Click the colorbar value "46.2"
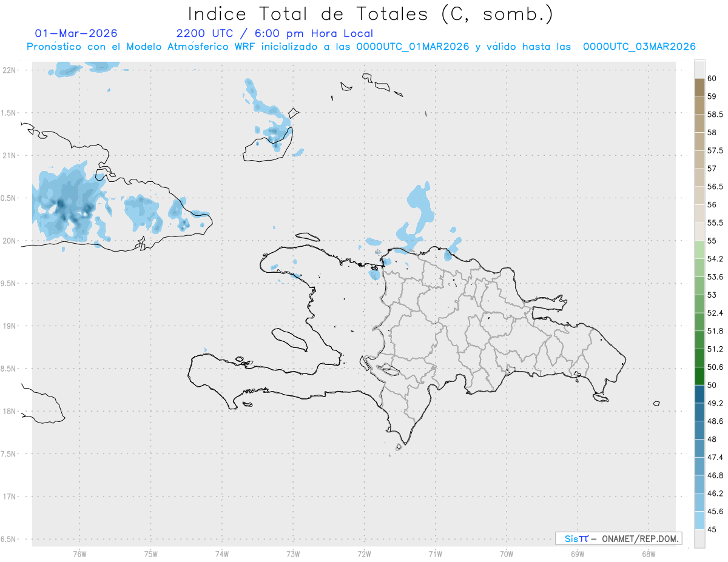The image size is (728, 562). [715, 493]
